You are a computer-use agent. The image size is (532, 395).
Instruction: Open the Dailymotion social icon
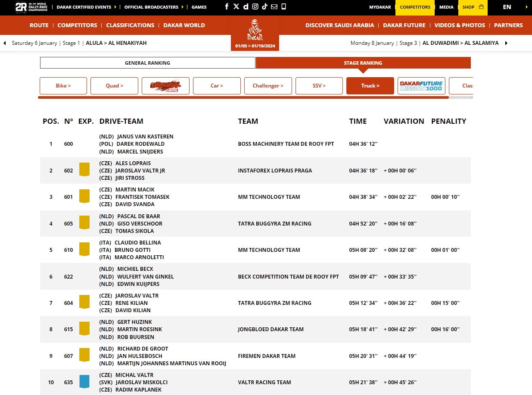point(246,7)
